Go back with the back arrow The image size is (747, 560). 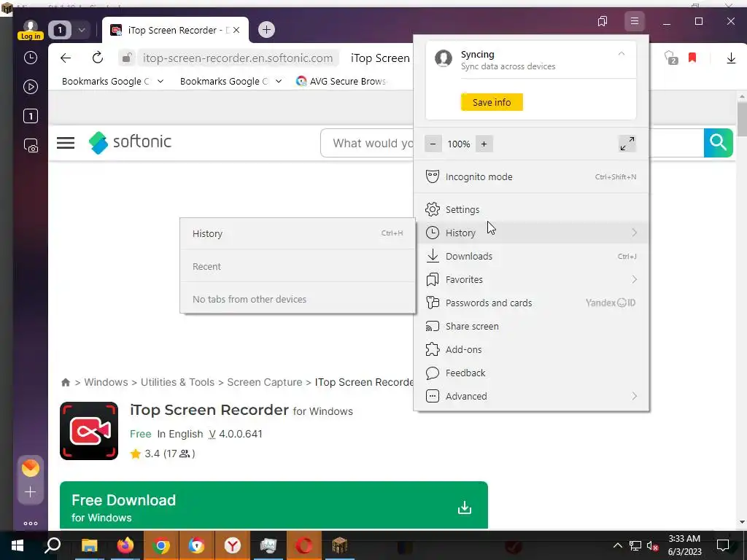(x=66, y=58)
